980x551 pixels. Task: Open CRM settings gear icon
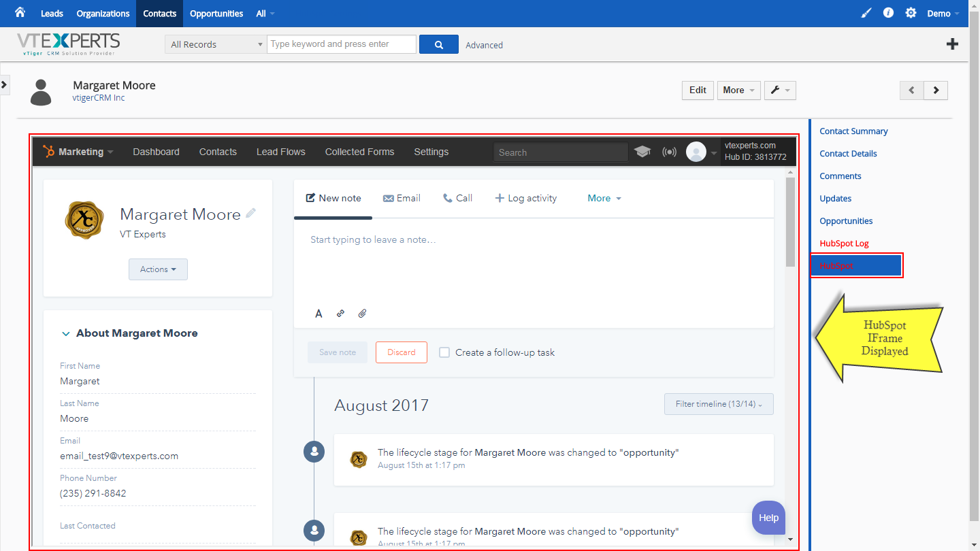(x=911, y=13)
